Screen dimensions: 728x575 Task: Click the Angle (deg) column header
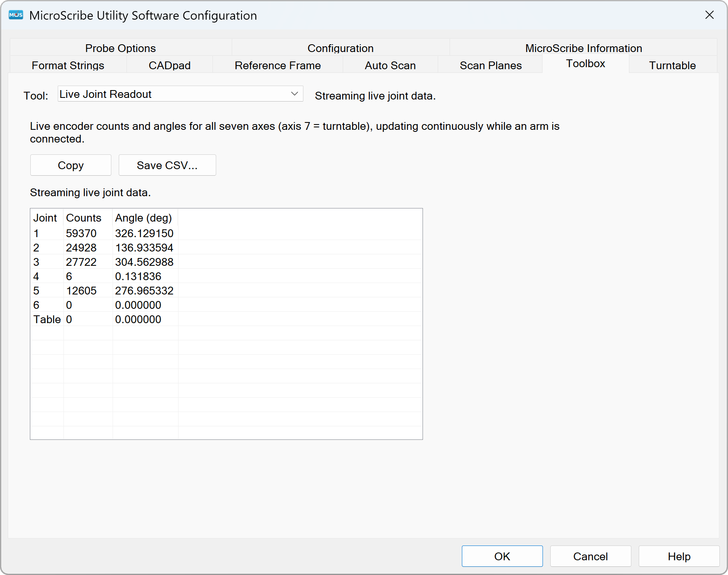[145, 218]
